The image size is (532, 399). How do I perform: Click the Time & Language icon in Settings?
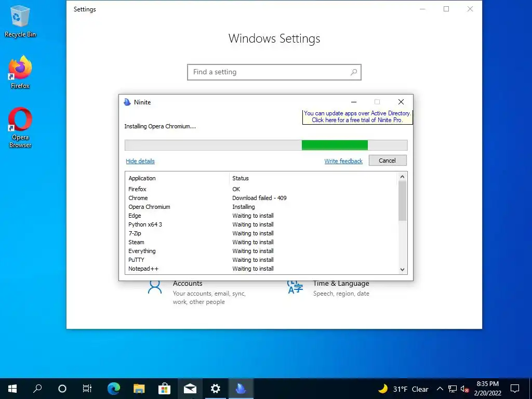point(295,287)
